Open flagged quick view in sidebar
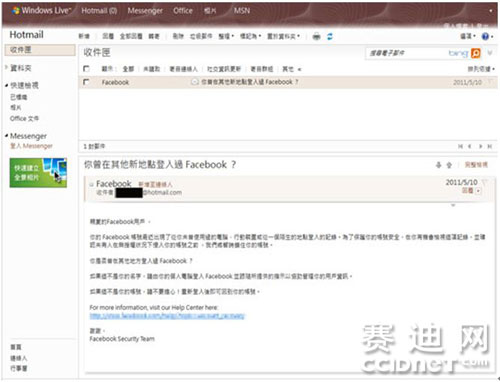500x382 pixels. click(19, 97)
